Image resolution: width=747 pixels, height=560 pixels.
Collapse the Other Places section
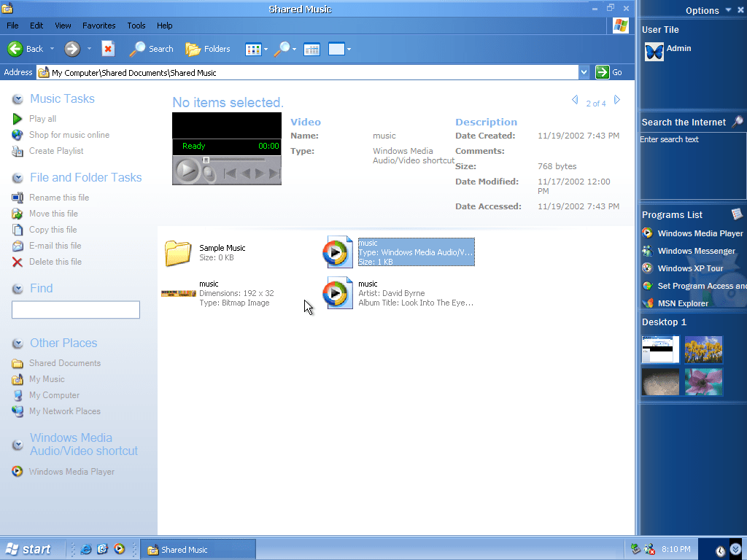pyautogui.click(x=18, y=343)
